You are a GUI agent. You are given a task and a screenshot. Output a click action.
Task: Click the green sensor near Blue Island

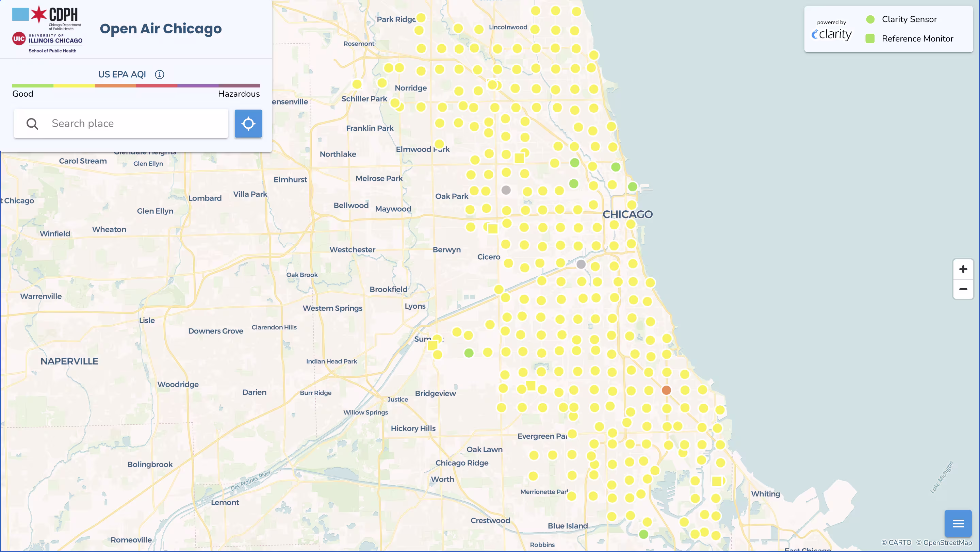click(x=643, y=535)
